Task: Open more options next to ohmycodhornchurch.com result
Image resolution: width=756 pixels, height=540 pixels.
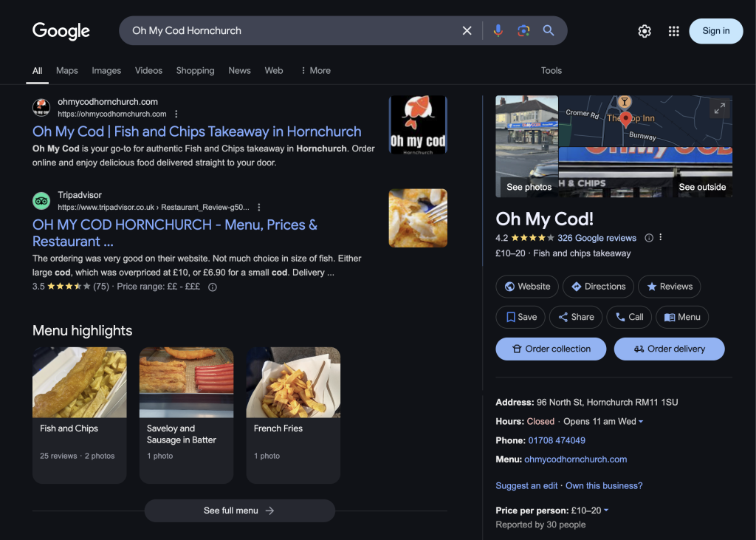Action: 176,114
